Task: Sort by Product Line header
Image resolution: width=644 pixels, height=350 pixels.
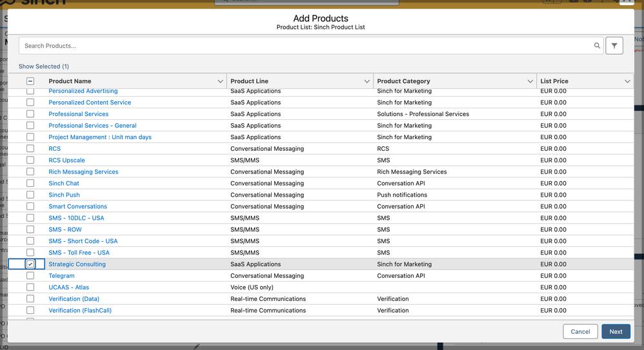Action: [x=249, y=81]
